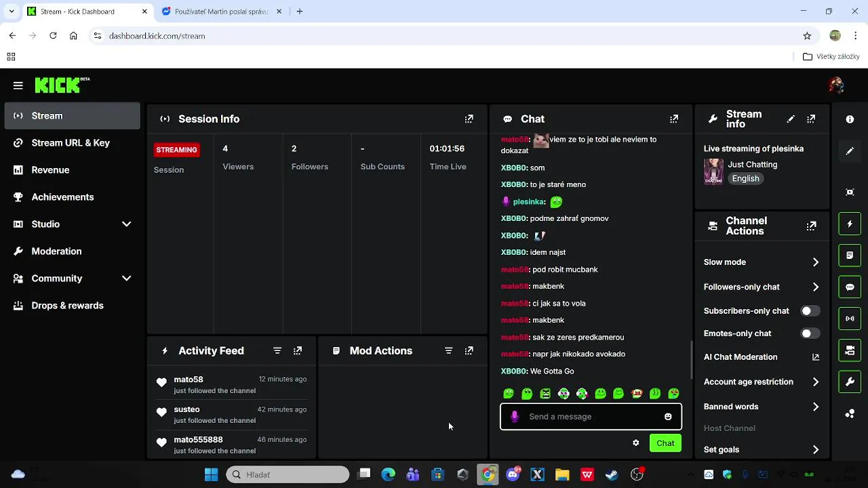Toggle Subscribers-only chat switch
868x488 pixels.
810,311
